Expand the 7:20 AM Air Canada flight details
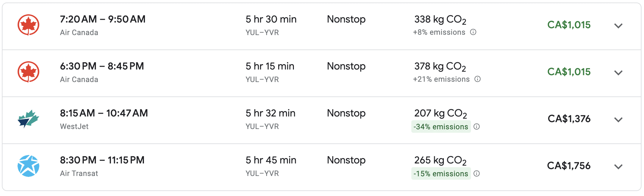Screen dimensions: 644x196 [618, 26]
